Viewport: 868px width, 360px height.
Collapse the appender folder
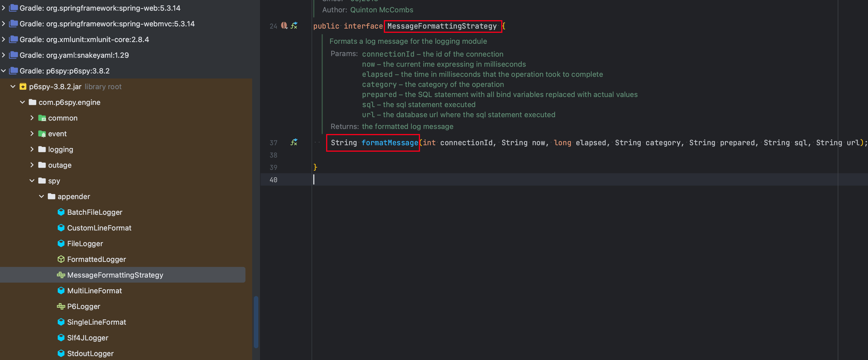41,196
